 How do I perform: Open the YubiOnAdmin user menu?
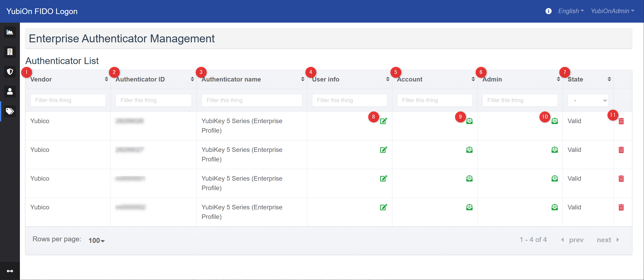coord(612,11)
